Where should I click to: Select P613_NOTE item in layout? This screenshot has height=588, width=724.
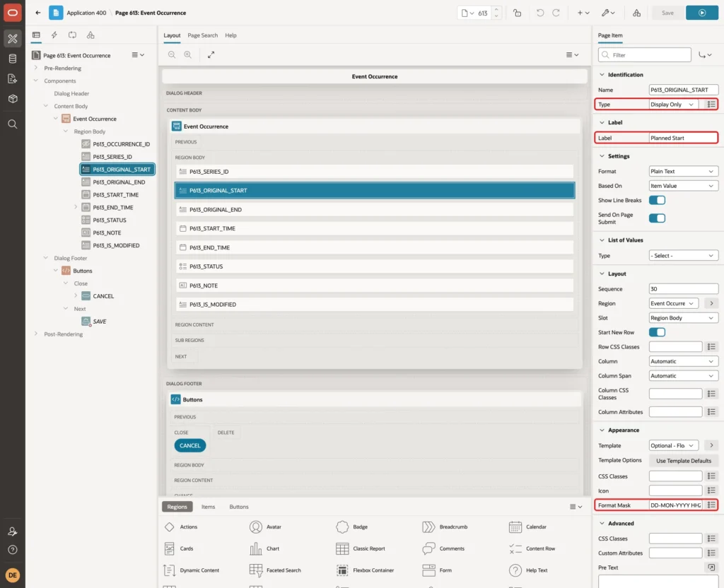coord(375,286)
